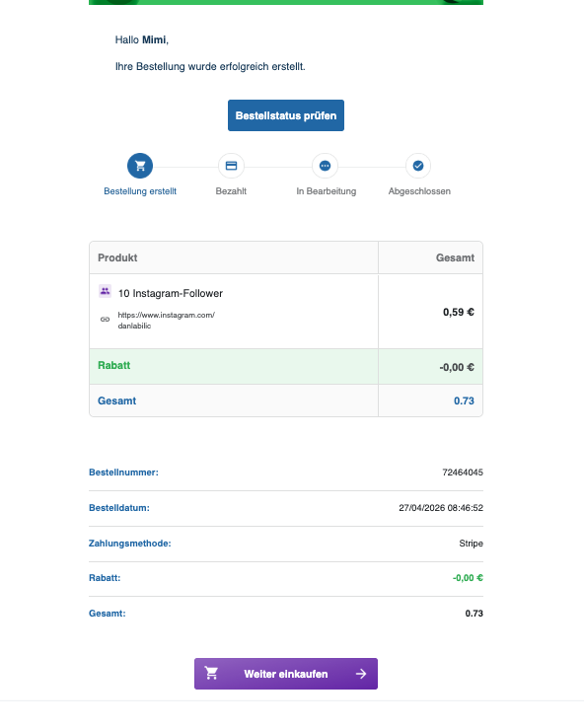
Task: Click the green Rabatt row label in table
Action: click(113, 365)
